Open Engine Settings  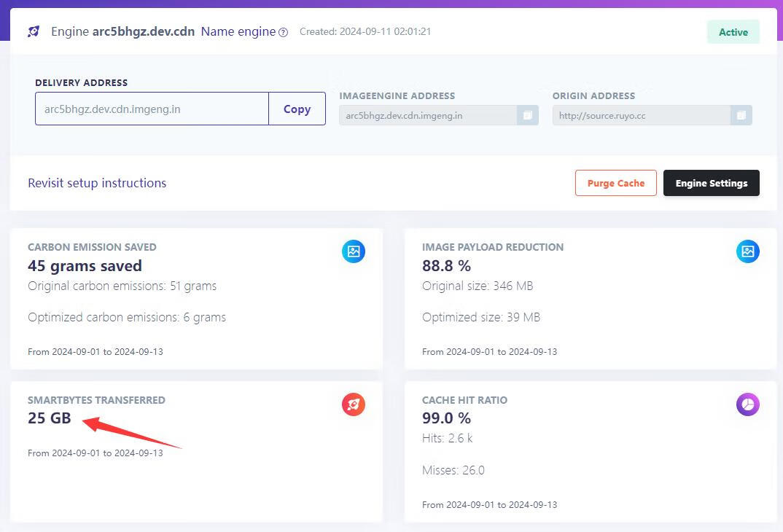(711, 183)
